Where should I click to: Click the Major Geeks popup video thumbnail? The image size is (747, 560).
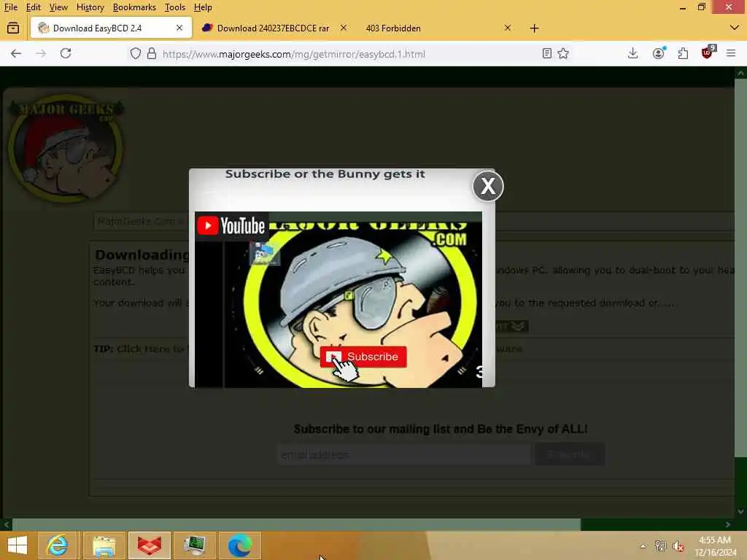point(338,300)
